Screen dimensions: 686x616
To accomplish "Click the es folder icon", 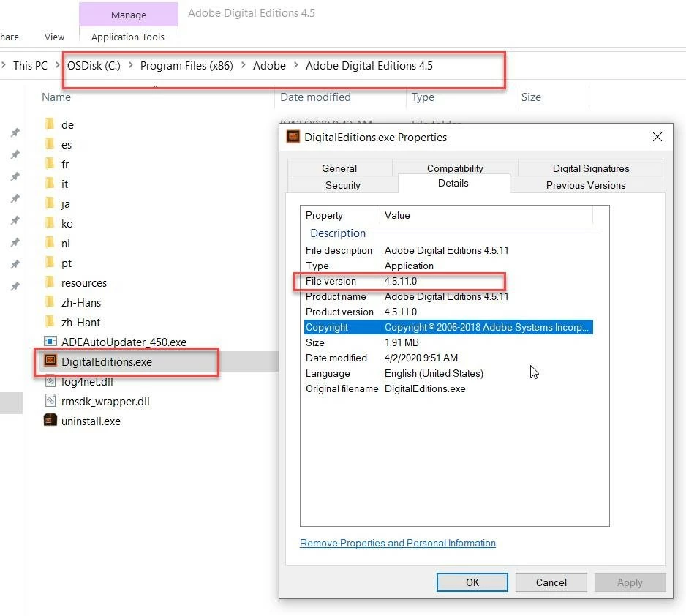I will pyautogui.click(x=50, y=144).
